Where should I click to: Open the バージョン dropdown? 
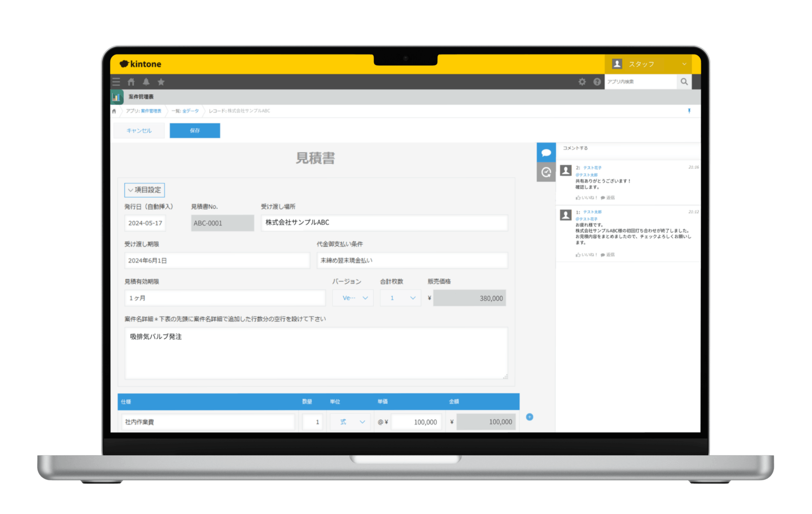[x=353, y=298]
